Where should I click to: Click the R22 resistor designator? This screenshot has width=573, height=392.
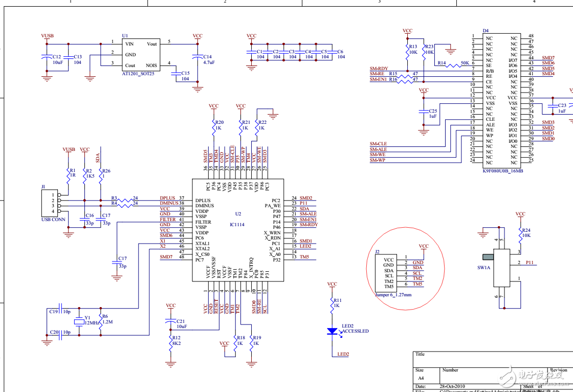[x=262, y=122]
